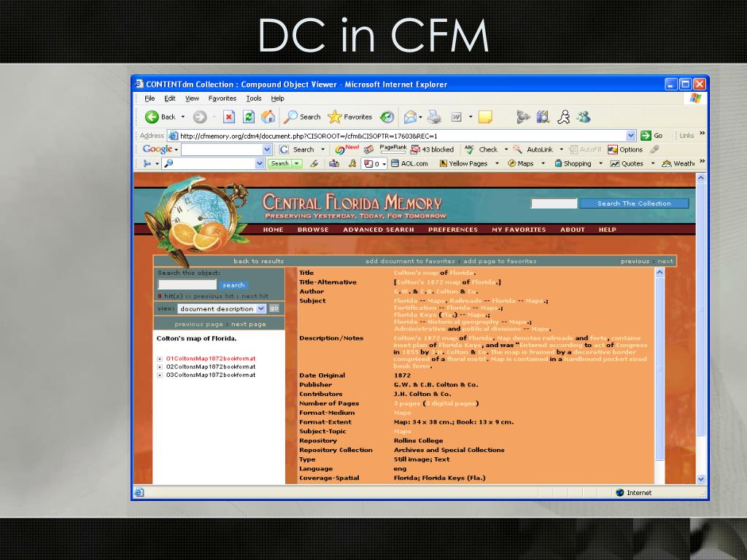Image resolution: width=747 pixels, height=560 pixels.
Task: Click the Edit with Word icon
Action: point(457,117)
